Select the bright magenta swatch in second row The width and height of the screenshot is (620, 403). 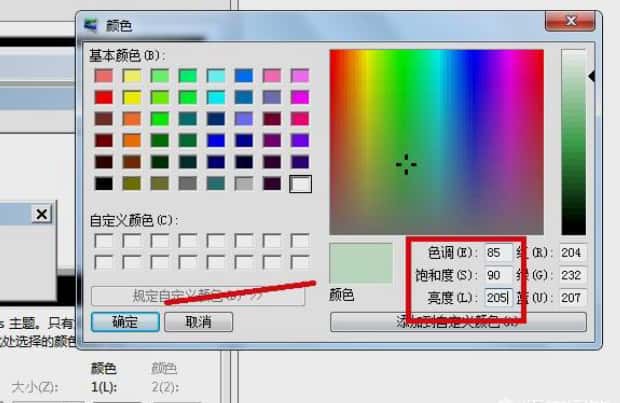(300, 97)
